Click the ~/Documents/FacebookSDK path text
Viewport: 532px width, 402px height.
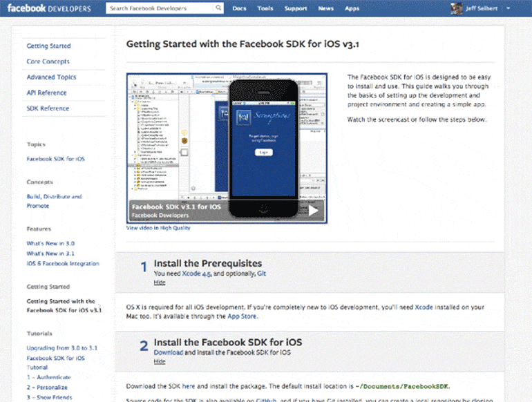[x=402, y=386]
